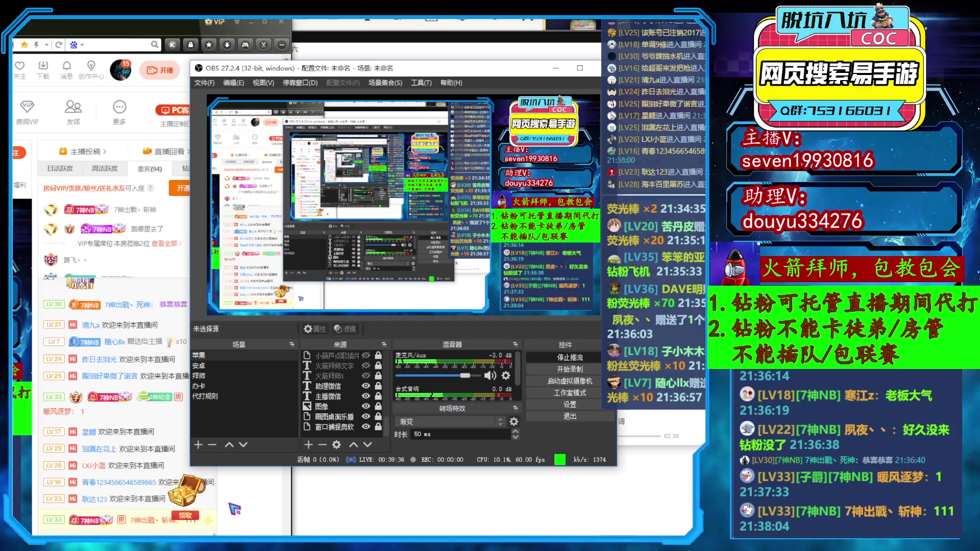Mute the 麦克风/Aux speaker icon

pyautogui.click(x=490, y=375)
